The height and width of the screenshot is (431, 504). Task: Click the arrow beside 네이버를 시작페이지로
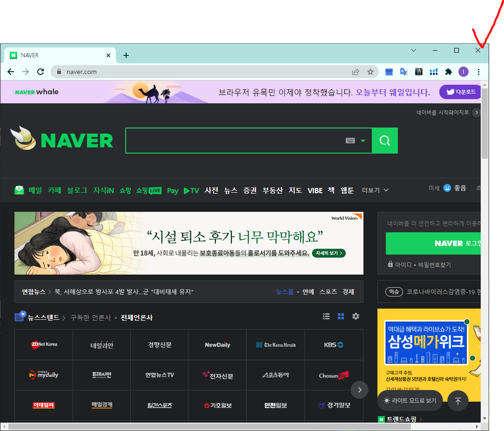point(477,113)
